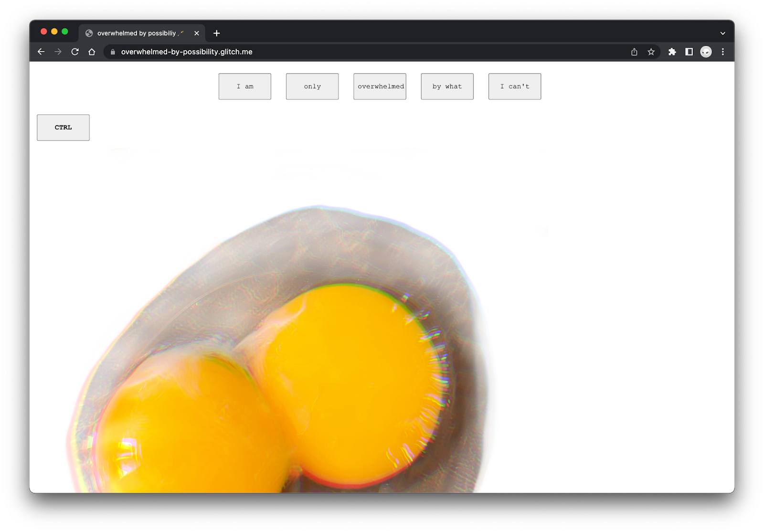Go back to the previous page
The height and width of the screenshot is (532, 764).
coord(41,52)
